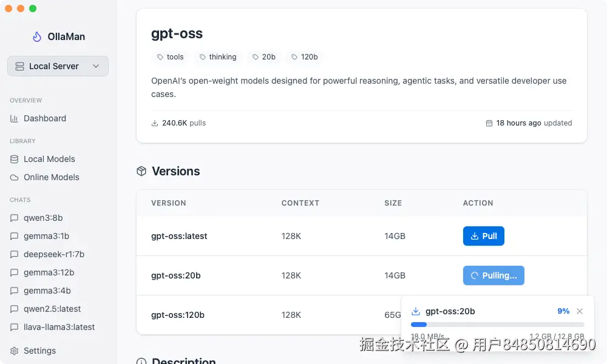Click chat bubble icon next to qwen2.5:latest

(x=15, y=309)
